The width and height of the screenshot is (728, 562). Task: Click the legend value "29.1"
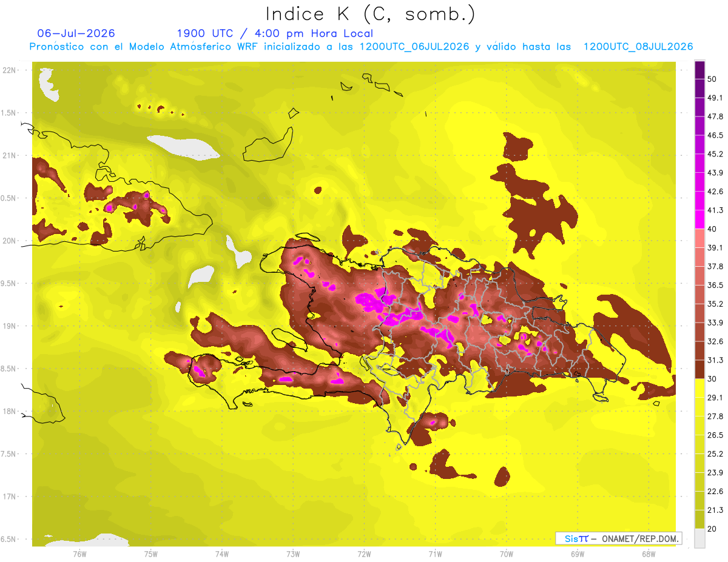click(715, 398)
